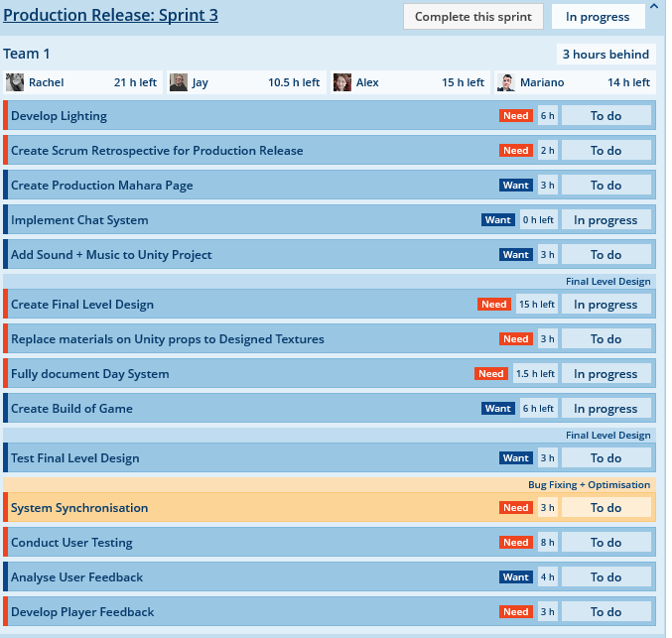The height and width of the screenshot is (638, 672).
Task: Click Need tag on Replace materials task
Action: tap(515, 339)
